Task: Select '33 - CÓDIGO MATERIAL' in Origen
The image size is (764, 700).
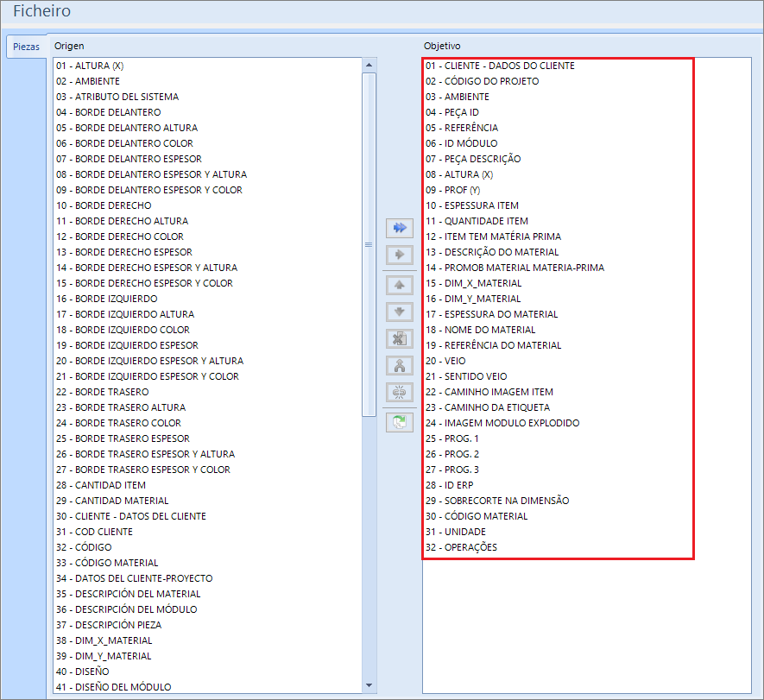Action: coord(107,563)
